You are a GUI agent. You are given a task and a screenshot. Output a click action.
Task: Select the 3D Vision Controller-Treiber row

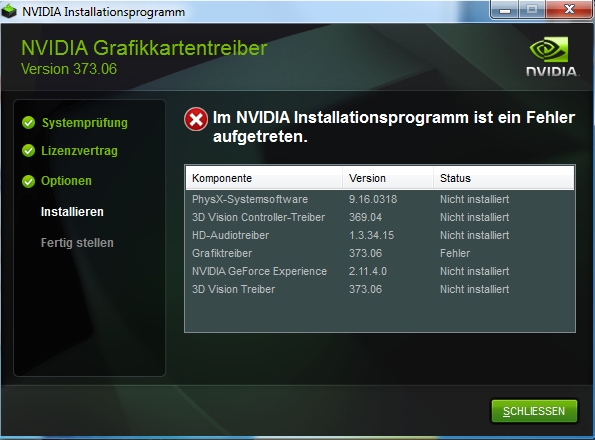point(380,217)
